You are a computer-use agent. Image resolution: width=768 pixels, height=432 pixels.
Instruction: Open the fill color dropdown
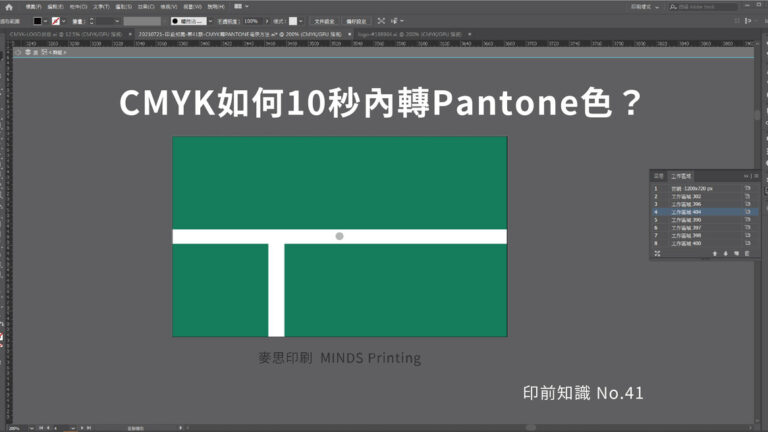point(43,20)
